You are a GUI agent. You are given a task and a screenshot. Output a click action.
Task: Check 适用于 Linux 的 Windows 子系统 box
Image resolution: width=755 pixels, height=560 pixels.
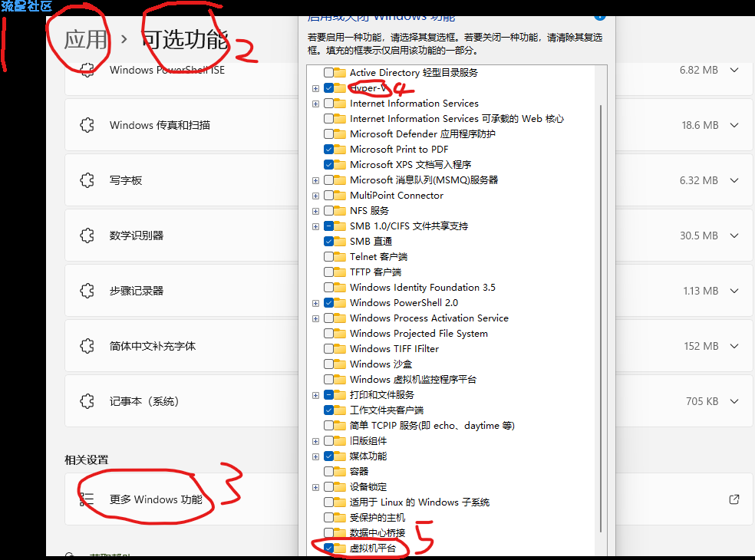328,502
